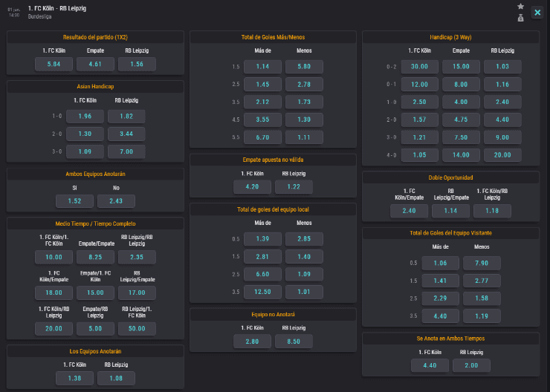Viewport: 550px width, 392px height.
Task: Close the match betting panel
Action: pyautogui.click(x=537, y=13)
